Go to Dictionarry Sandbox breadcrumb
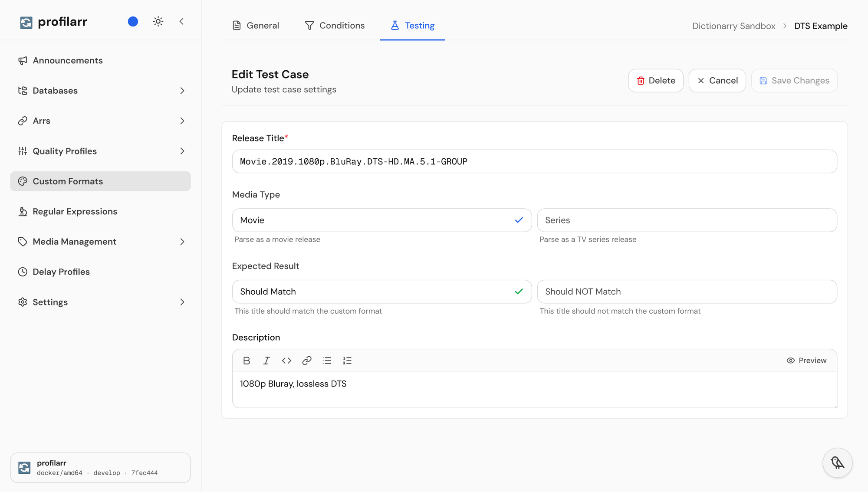Image resolution: width=868 pixels, height=492 pixels. click(x=733, y=26)
